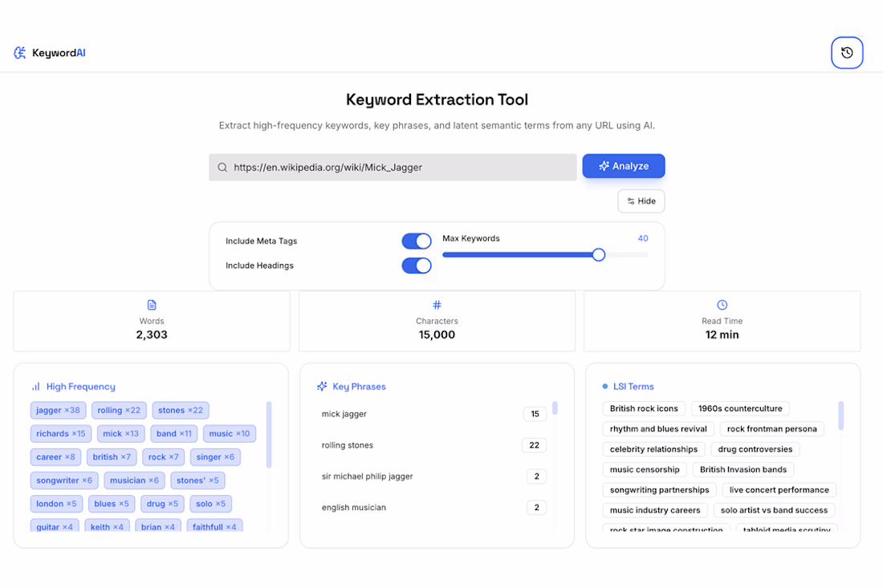Click the Characters hash icon
883x588 pixels.
tap(437, 305)
